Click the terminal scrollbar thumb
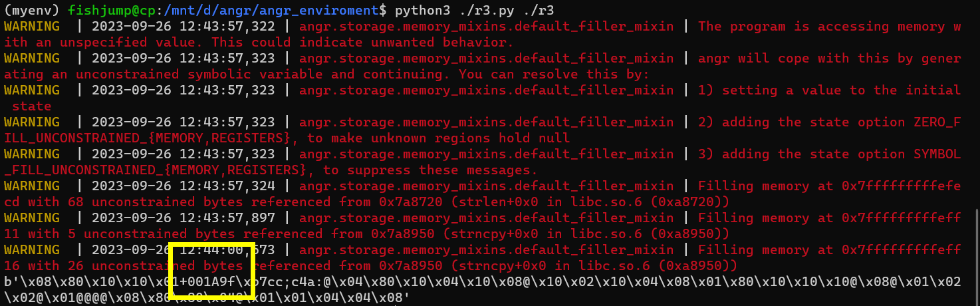The height and width of the screenshot is (306, 980). click(976, 258)
